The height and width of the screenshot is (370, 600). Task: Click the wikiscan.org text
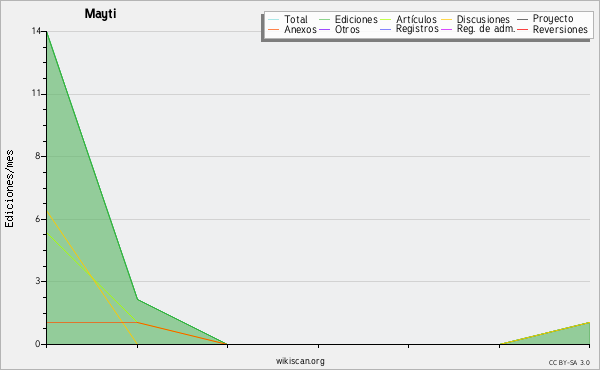tap(300, 361)
